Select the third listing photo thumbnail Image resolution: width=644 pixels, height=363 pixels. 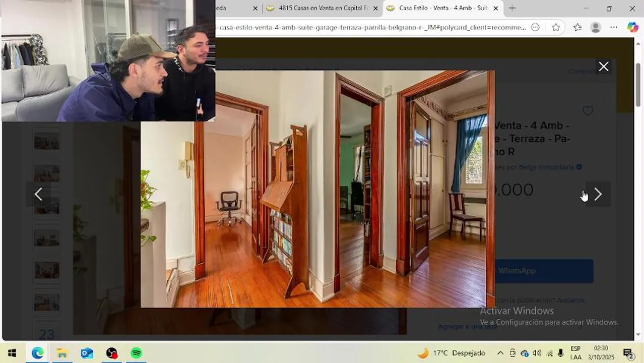coord(46,205)
